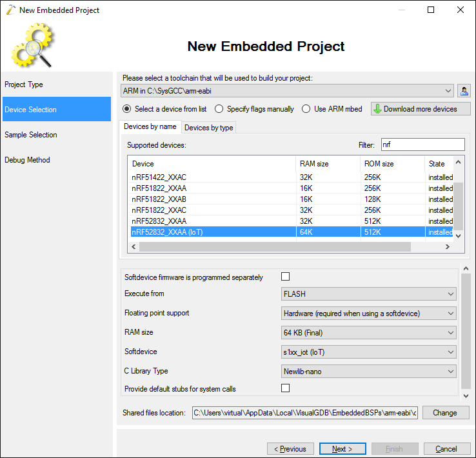Close the New Embedded Project window
The height and width of the screenshot is (458, 476).
point(461,10)
